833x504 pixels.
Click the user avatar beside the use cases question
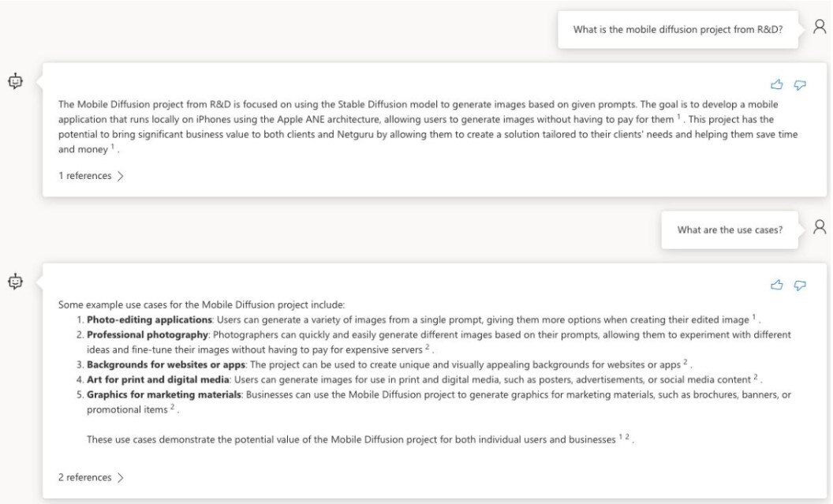point(820,227)
